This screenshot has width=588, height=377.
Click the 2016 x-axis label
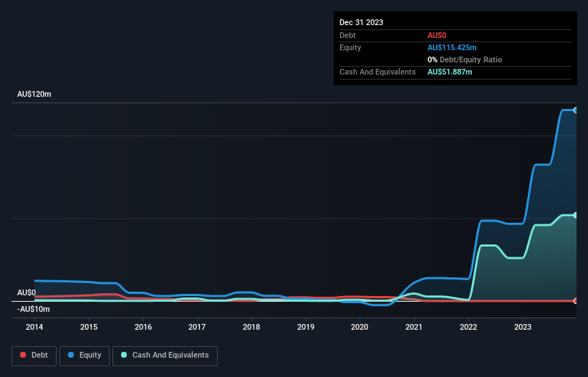pos(143,327)
